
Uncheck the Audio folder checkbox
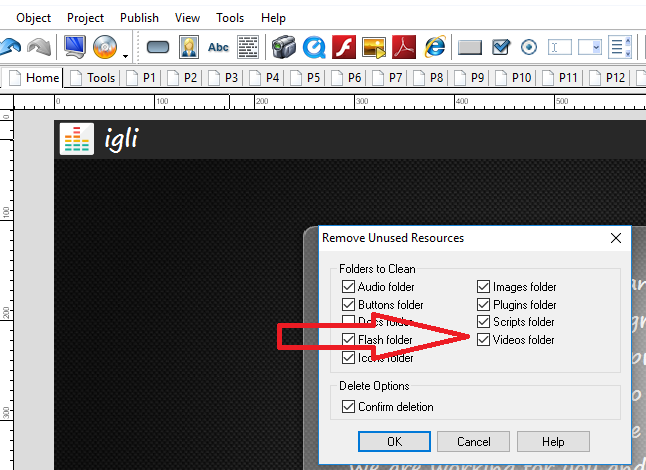point(349,287)
